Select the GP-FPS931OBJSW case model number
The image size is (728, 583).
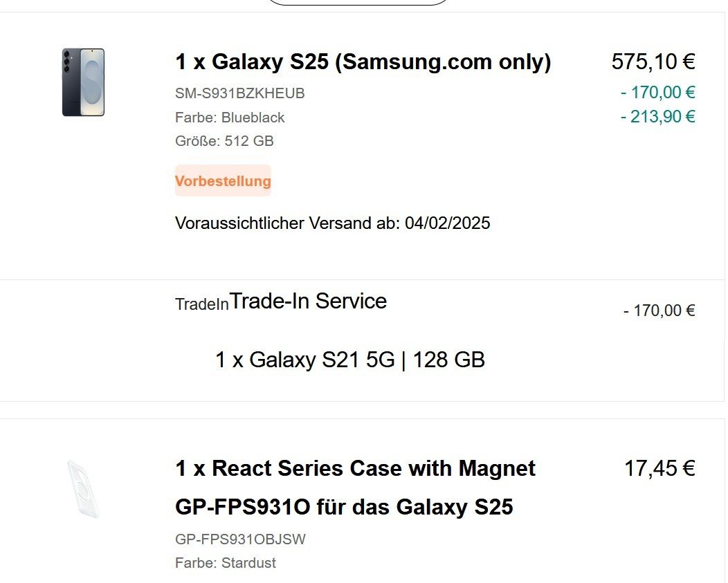240,539
